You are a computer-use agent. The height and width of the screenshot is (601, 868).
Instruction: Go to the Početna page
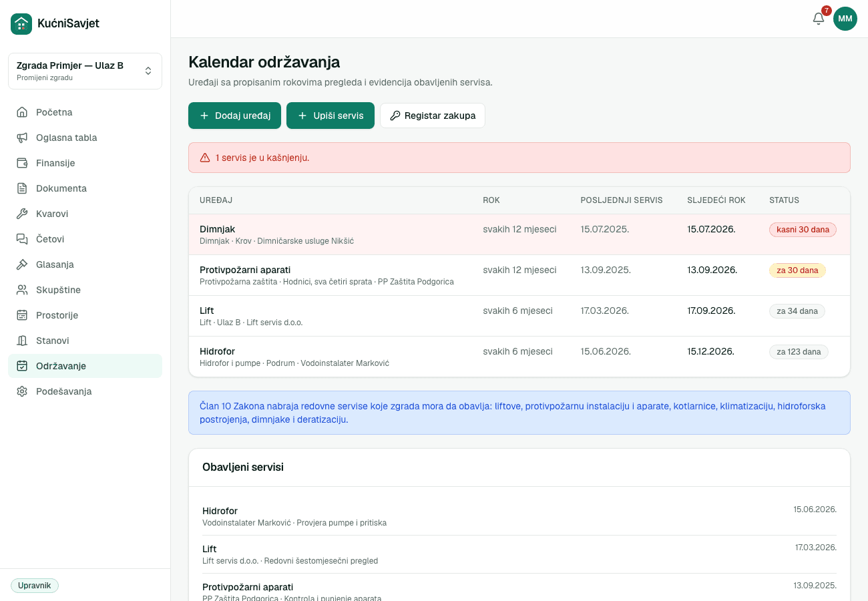click(85, 112)
